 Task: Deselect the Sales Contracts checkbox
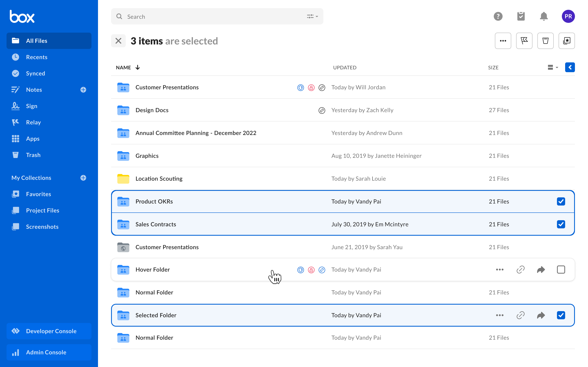561,224
